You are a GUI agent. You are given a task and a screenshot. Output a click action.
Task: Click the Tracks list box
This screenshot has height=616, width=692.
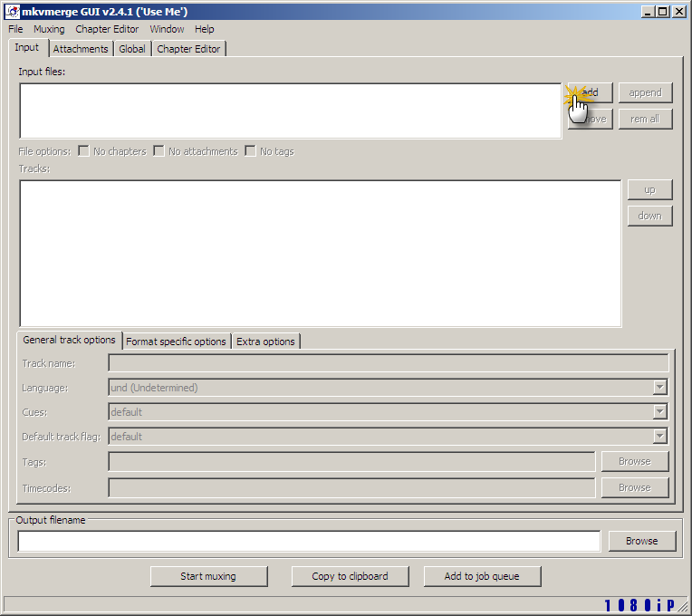point(321,254)
